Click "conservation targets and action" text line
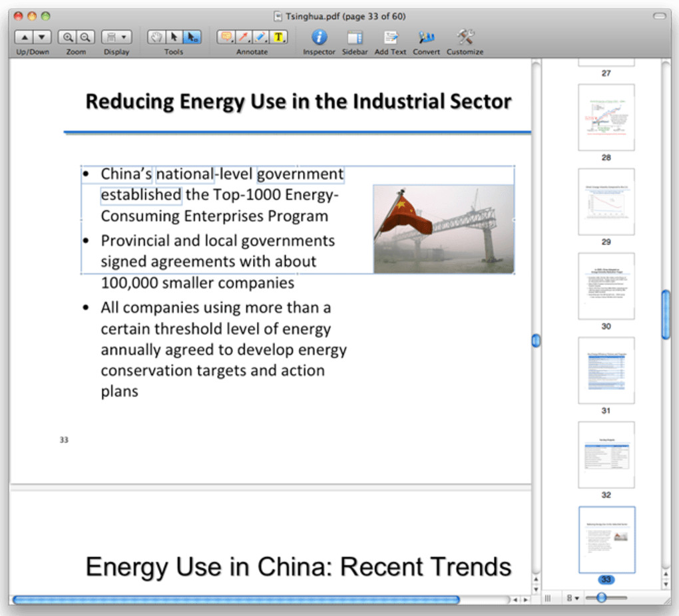The image size is (679, 616). tap(212, 371)
